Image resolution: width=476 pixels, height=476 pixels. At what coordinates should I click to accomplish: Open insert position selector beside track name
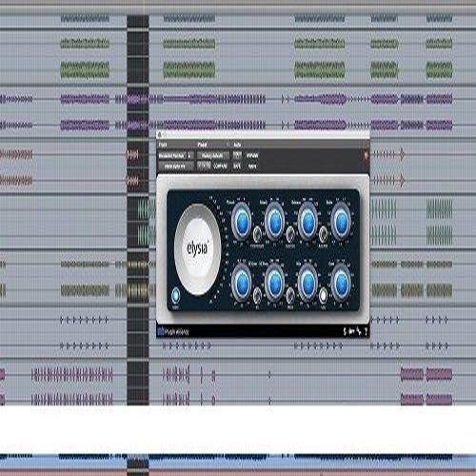pyautogui.click(x=190, y=155)
